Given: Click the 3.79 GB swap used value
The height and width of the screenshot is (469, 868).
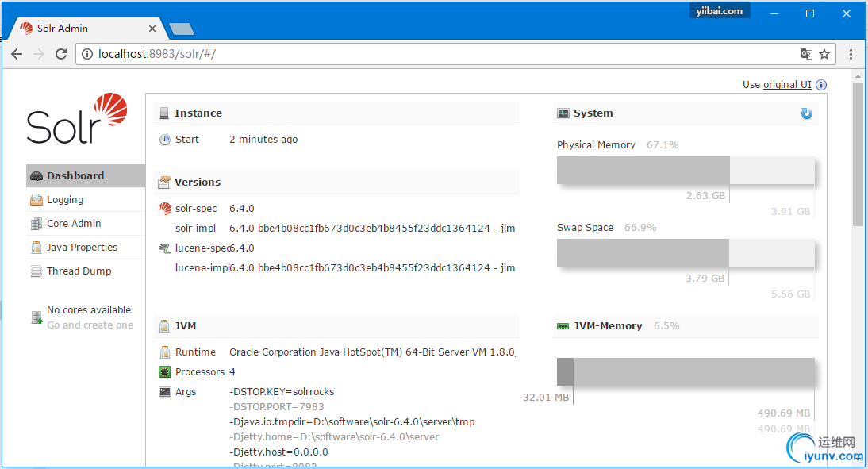Looking at the screenshot, I should (705, 279).
